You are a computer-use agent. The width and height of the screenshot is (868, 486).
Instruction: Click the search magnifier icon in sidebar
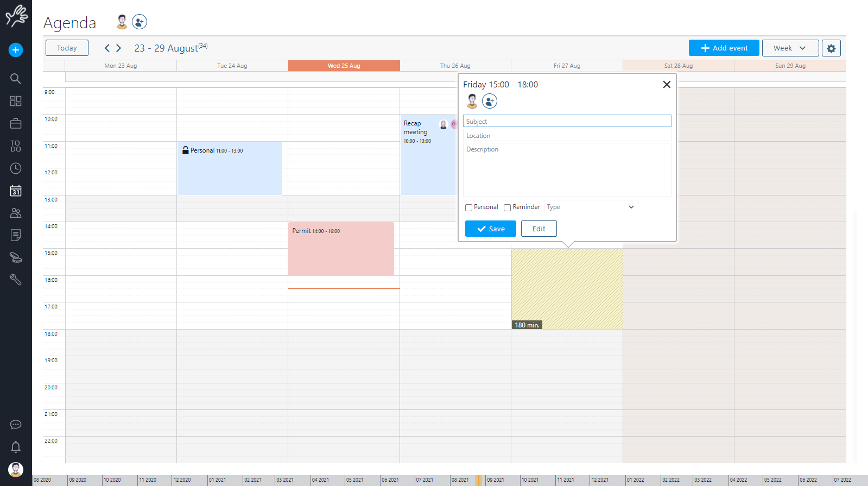coord(16,79)
